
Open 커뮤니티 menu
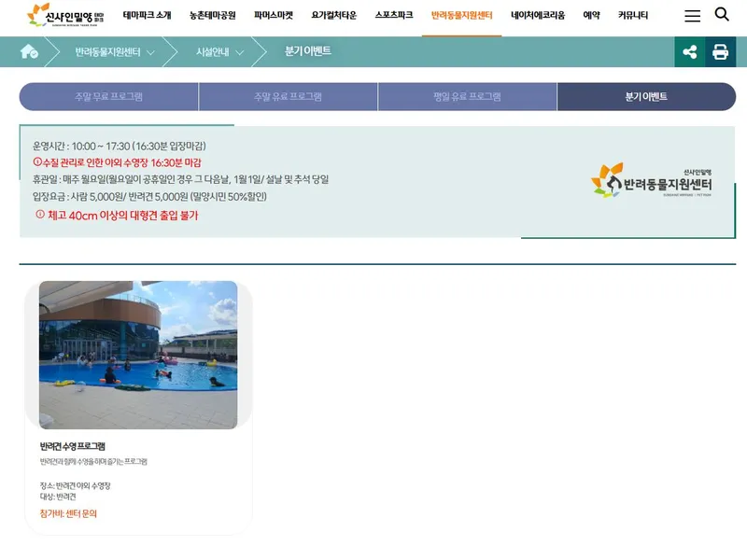coord(633,15)
